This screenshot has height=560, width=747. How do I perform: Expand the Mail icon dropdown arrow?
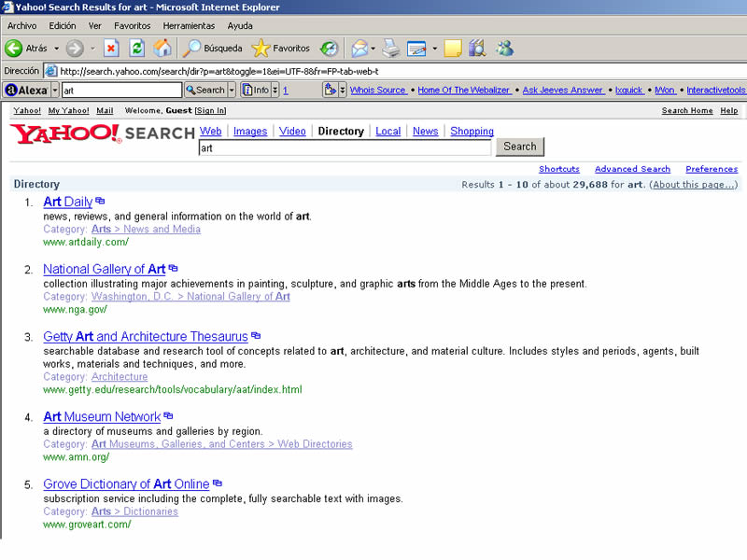coord(373,49)
